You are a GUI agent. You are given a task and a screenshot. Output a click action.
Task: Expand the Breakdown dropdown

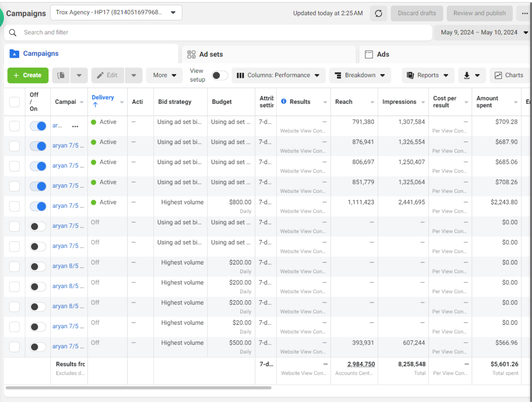click(x=360, y=75)
